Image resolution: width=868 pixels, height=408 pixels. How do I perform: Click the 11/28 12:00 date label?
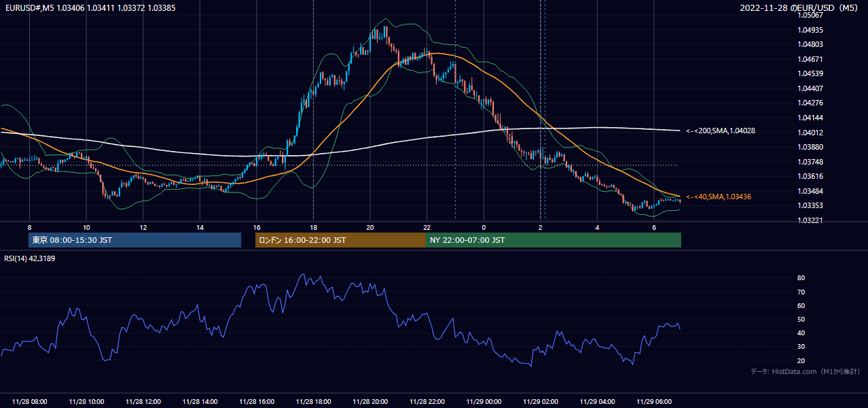click(143, 402)
